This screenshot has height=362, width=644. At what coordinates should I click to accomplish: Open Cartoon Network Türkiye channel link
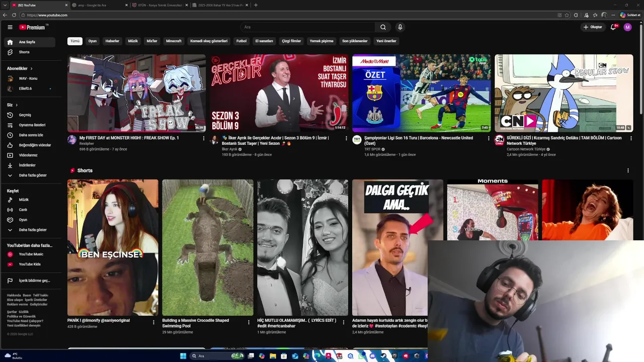(x=526, y=149)
